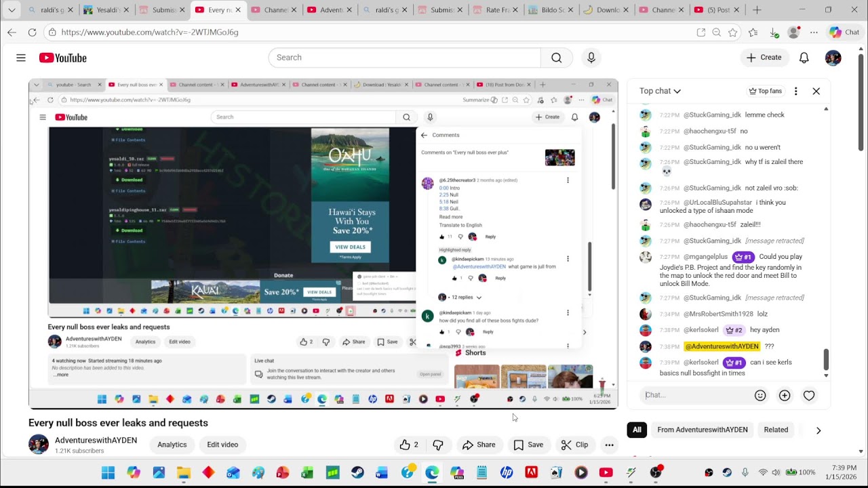Open Adobe Acrobat from the taskbar
Viewport: 868px width, 488px height.
pos(532,472)
